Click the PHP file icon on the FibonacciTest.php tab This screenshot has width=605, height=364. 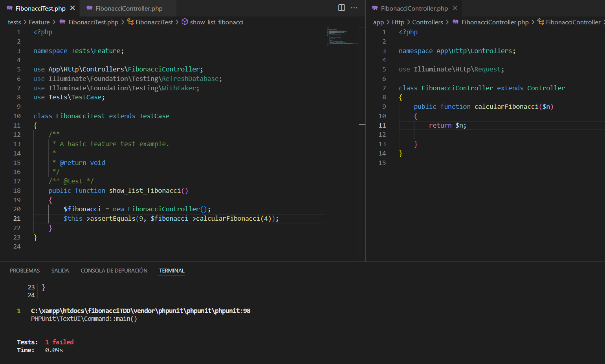(x=9, y=8)
